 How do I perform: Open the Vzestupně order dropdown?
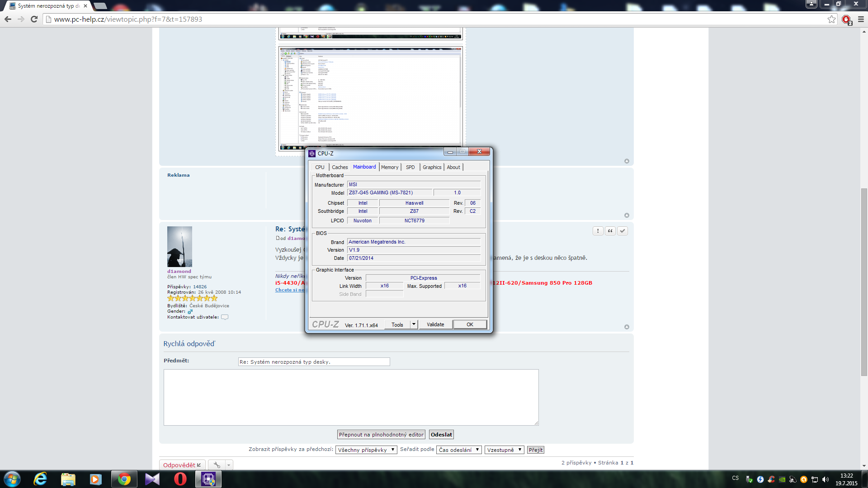coord(504,450)
